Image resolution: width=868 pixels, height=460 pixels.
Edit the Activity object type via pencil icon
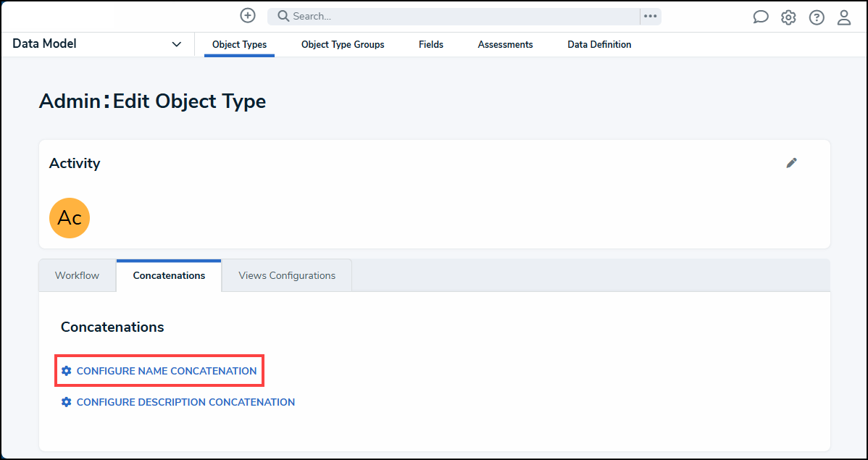791,163
